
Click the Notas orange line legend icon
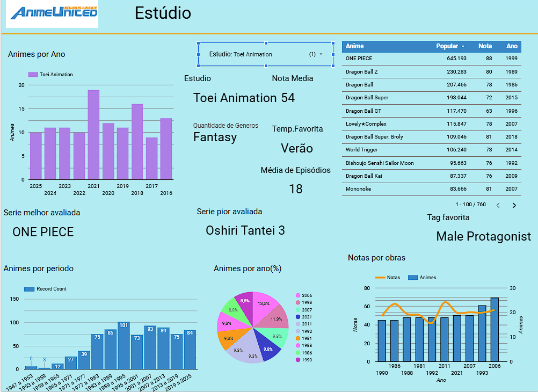380,278
